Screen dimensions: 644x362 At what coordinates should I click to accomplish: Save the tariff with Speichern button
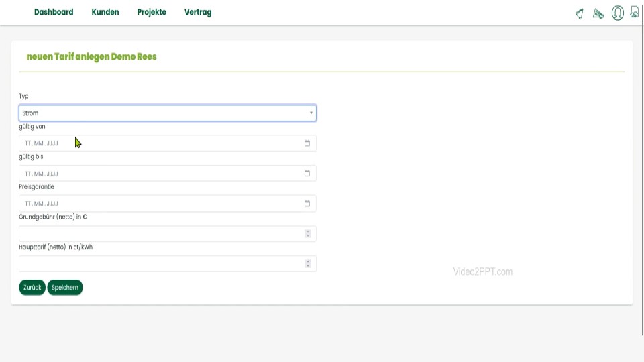tap(65, 288)
